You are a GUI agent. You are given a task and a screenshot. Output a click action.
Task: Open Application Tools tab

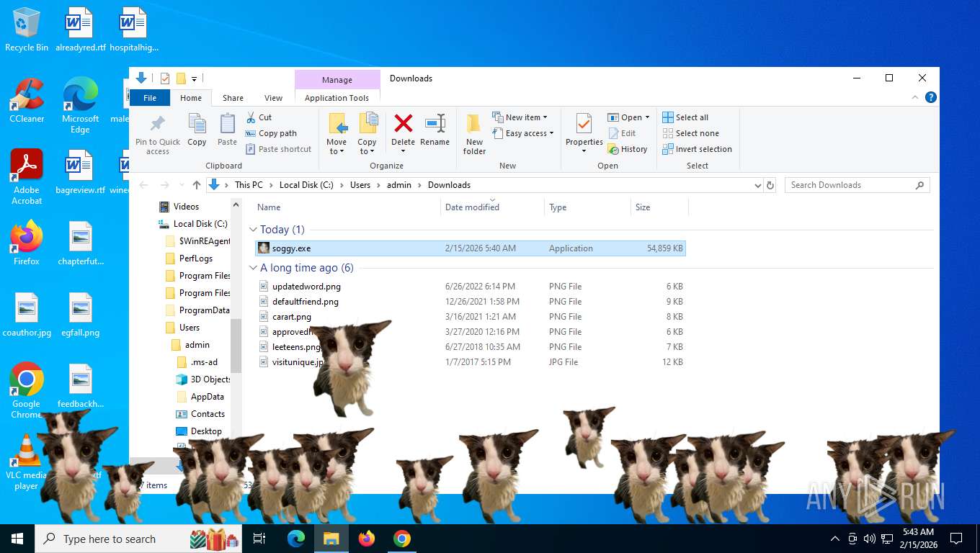coord(337,98)
